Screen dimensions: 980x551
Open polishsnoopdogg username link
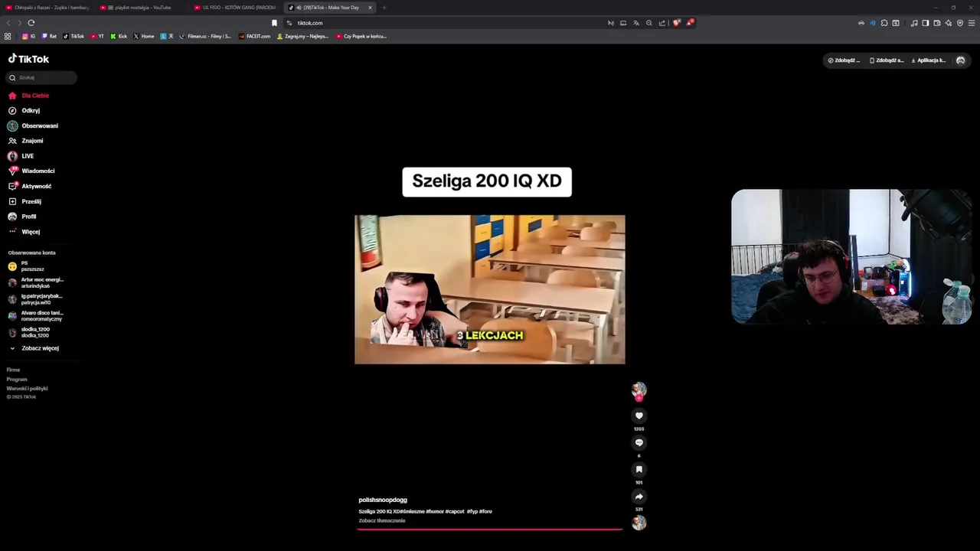click(x=383, y=500)
